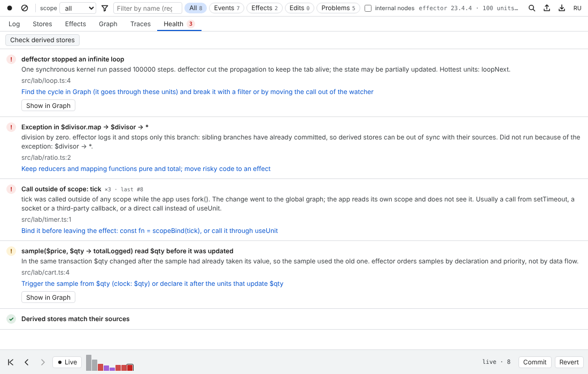Toggle the Problems 5 filter chip
Screen dimensions: 588x374
point(338,8)
